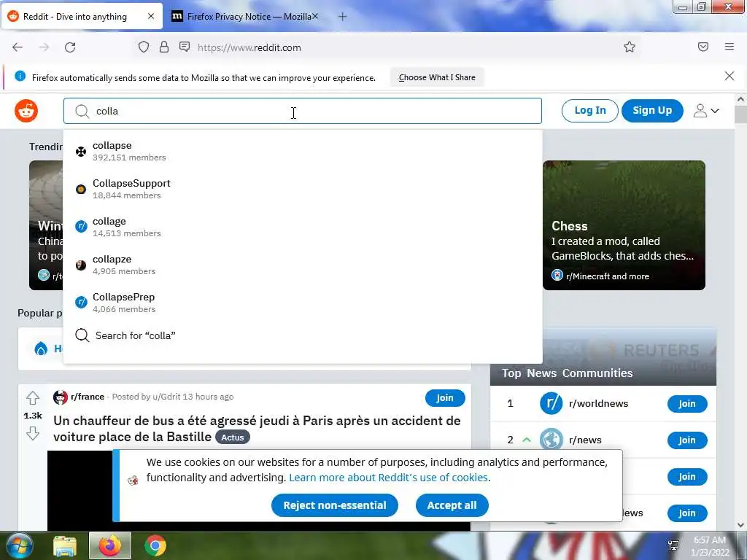Image resolution: width=747 pixels, height=560 pixels.
Task: Click the collage community icon
Action: pyautogui.click(x=81, y=227)
